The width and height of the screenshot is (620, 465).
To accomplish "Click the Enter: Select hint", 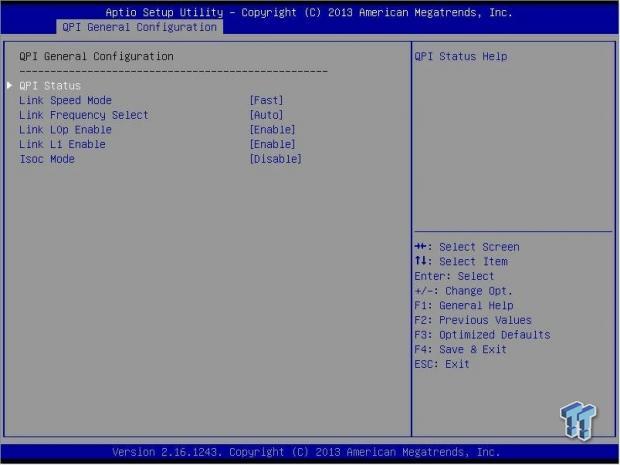I will tap(454, 276).
